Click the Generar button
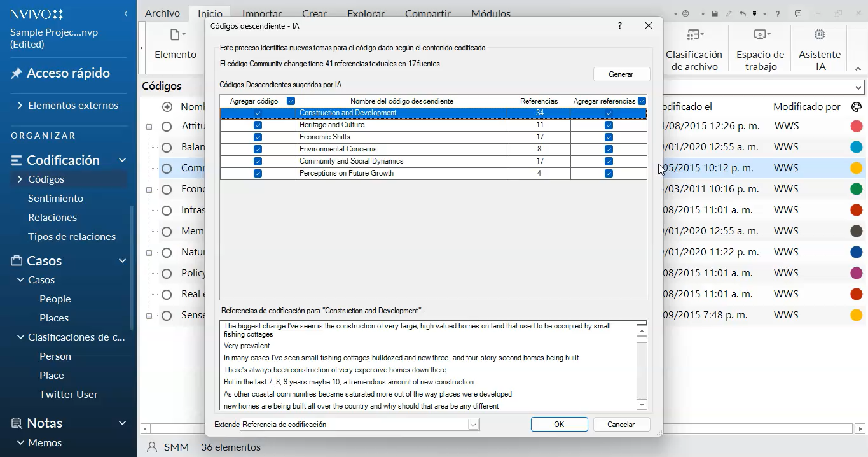The width and height of the screenshot is (868, 457). coord(621,74)
